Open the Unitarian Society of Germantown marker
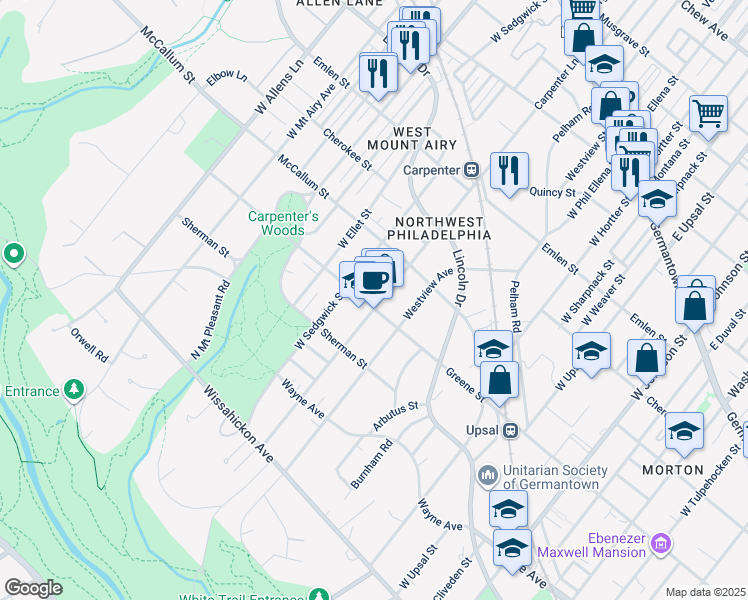This screenshot has height=600, width=748. 488,476
